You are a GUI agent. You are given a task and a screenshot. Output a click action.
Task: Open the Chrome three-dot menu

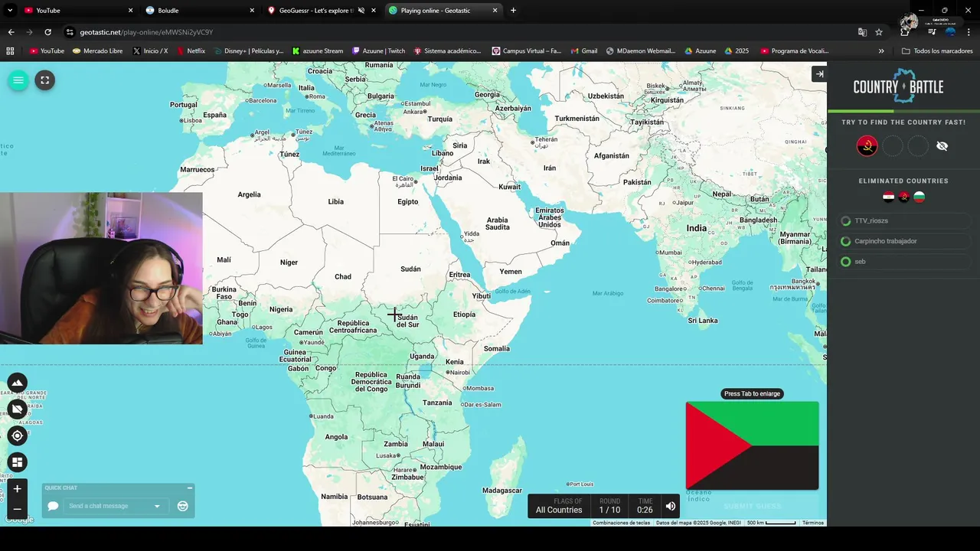pyautogui.click(x=969, y=32)
